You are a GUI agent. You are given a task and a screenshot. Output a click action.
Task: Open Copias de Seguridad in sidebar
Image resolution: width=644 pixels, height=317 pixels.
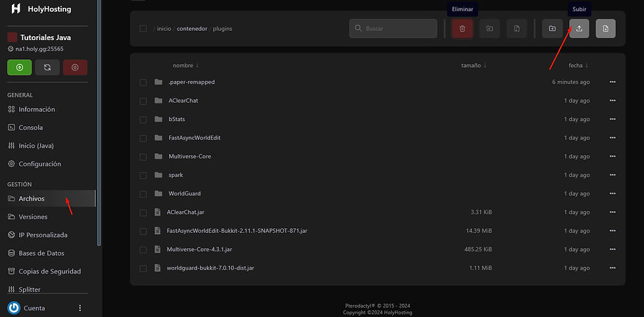pyautogui.click(x=50, y=272)
